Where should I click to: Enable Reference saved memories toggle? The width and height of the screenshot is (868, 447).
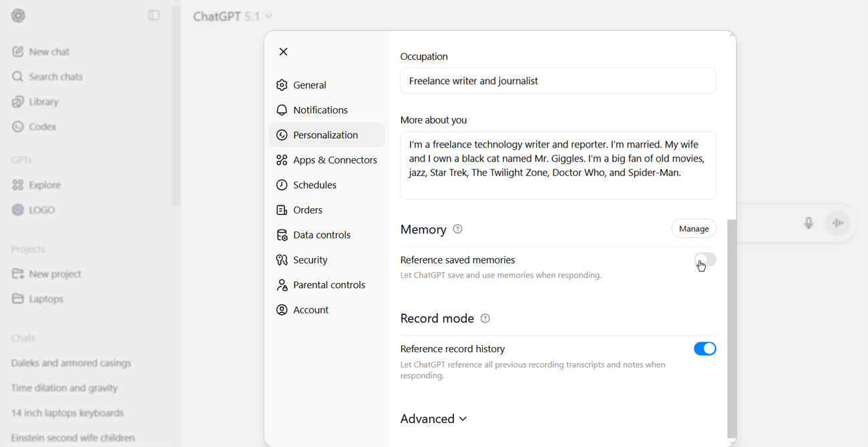[704, 260]
